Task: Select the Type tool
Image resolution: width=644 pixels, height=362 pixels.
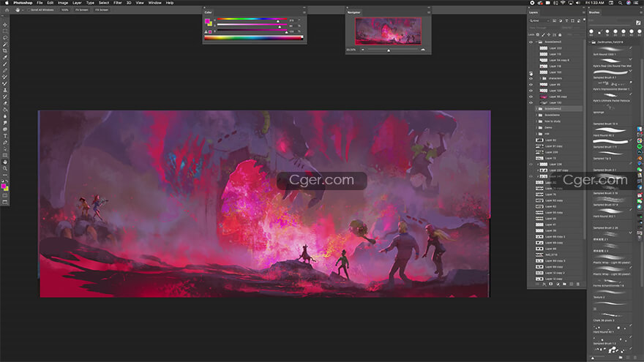Action: click(x=5, y=136)
